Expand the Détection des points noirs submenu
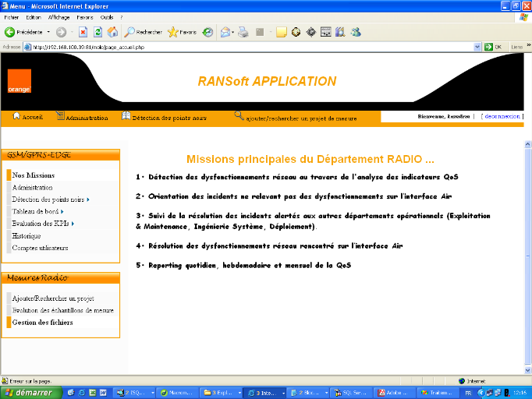The image size is (532, 399). (88, 200)
